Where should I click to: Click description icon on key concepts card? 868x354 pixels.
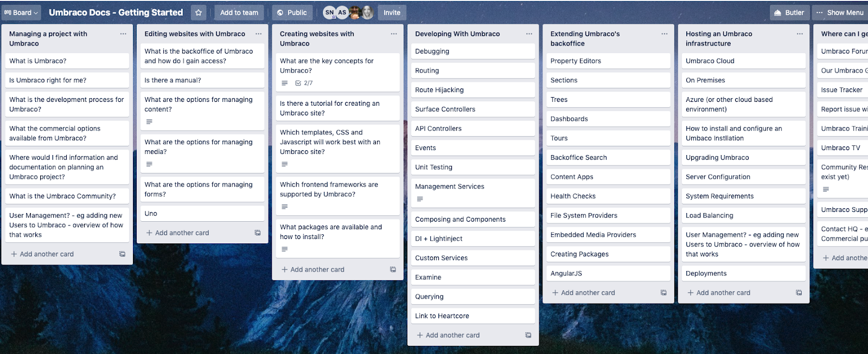[285, 83]
